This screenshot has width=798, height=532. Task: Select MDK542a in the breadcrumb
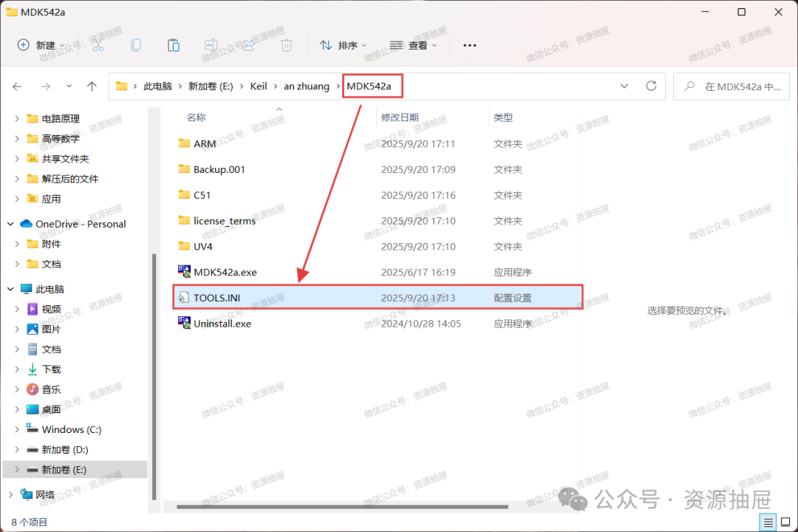coord(369,86)
